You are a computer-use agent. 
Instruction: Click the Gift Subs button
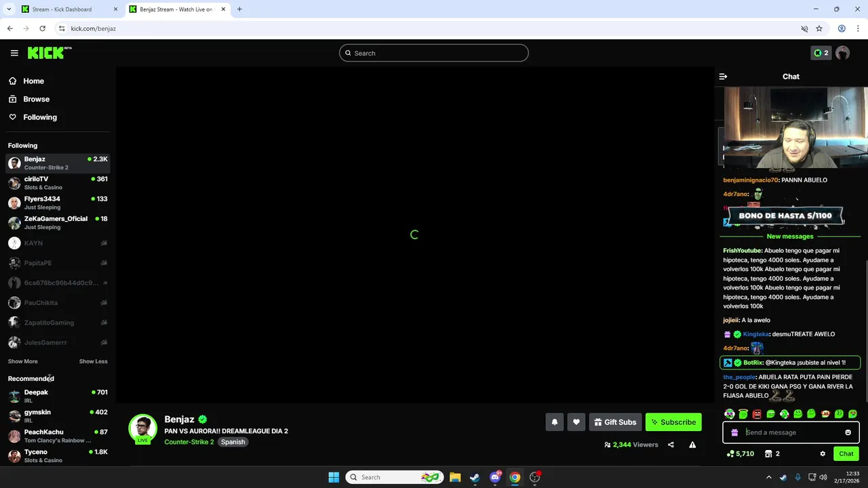click(615, 422)
